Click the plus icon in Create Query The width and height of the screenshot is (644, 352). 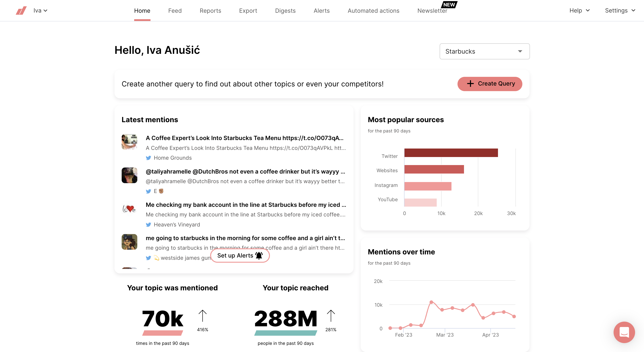point(470,84)
